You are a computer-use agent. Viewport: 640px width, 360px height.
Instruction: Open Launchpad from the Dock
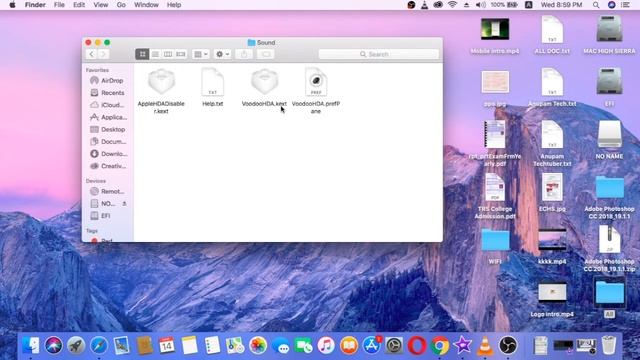tap(76, 346)
